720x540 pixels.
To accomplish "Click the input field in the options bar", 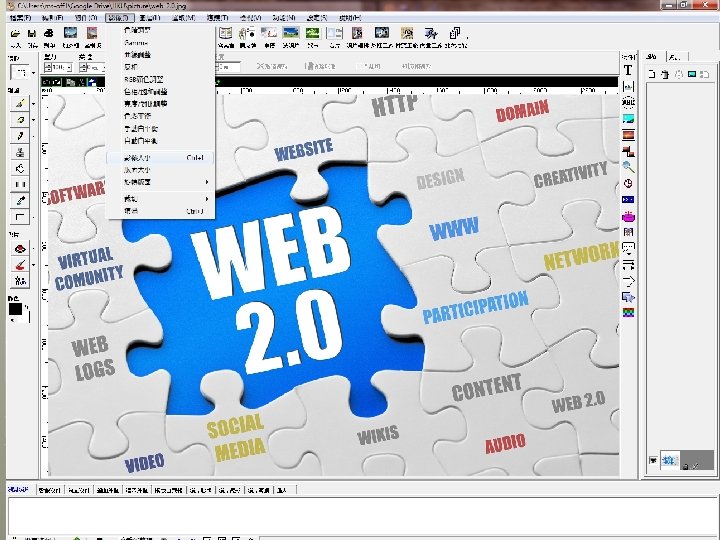I will [x=229, y=67].
